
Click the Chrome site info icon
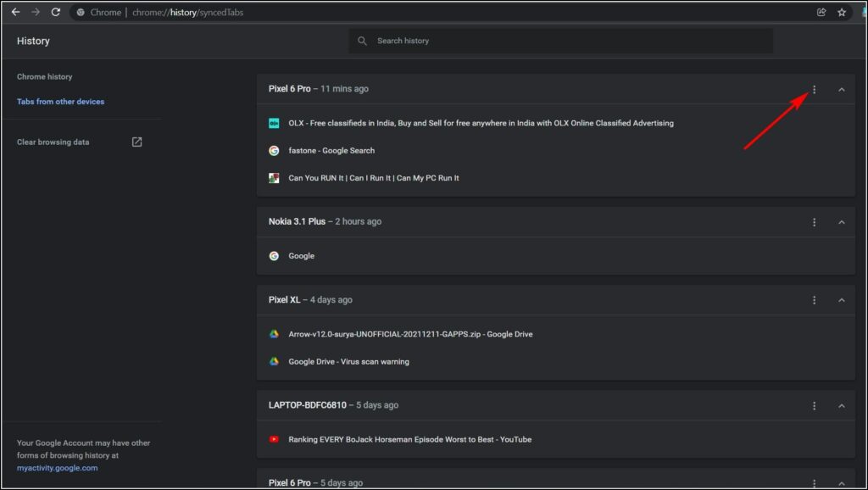tap(81, 12)
